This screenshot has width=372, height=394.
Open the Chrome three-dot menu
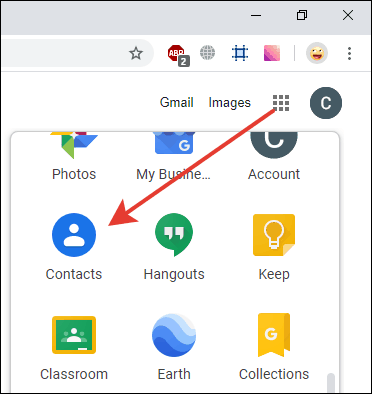(x=349, y=53)
